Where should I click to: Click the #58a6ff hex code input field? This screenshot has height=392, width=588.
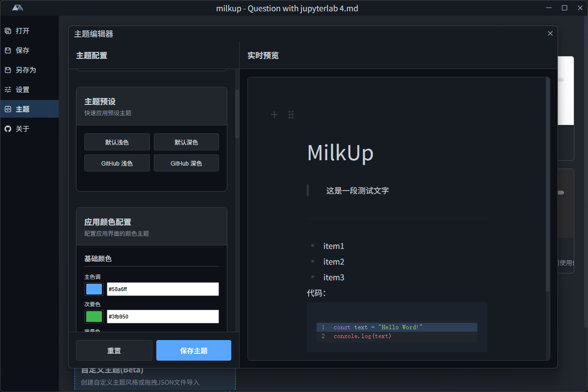pyautogui.click(x=163, y=289)
